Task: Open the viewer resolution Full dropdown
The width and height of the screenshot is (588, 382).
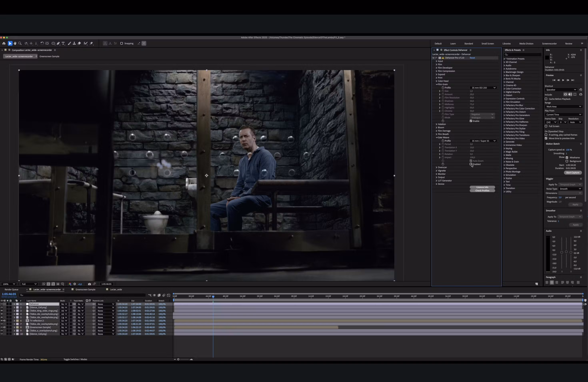Action: click(29, 284)
